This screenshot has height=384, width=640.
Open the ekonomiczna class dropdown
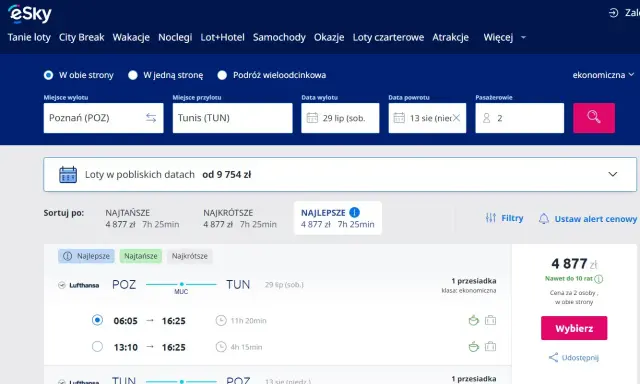tap(603, 75)
